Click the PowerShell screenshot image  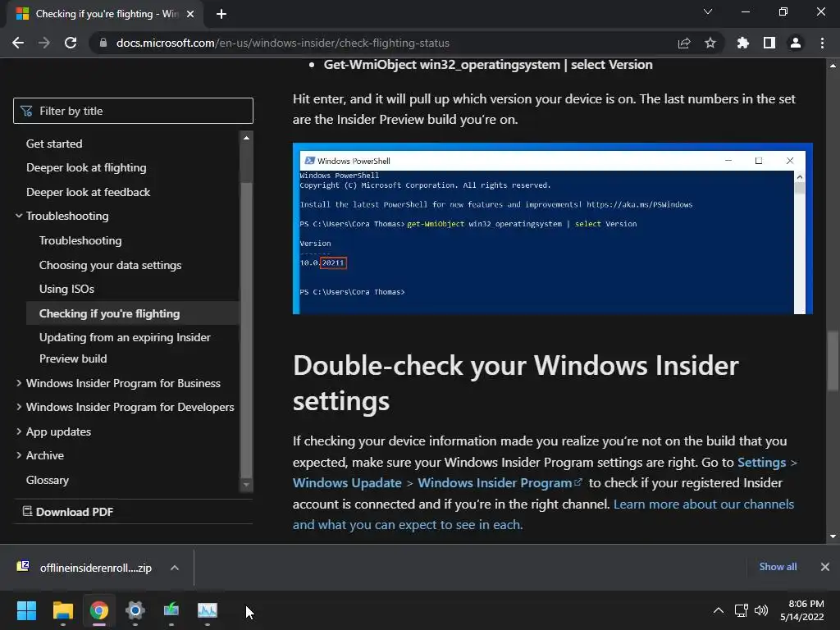(552, 228)
